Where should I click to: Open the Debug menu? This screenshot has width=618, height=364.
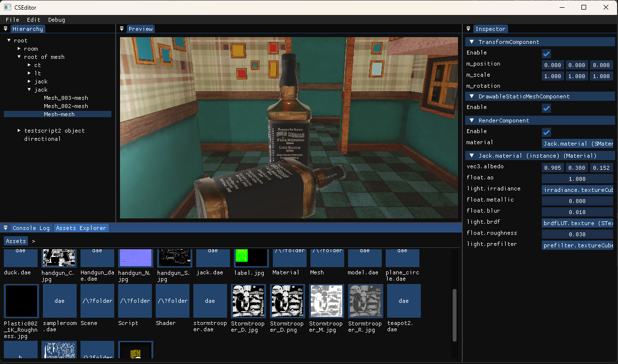click(x=56, y=20)
